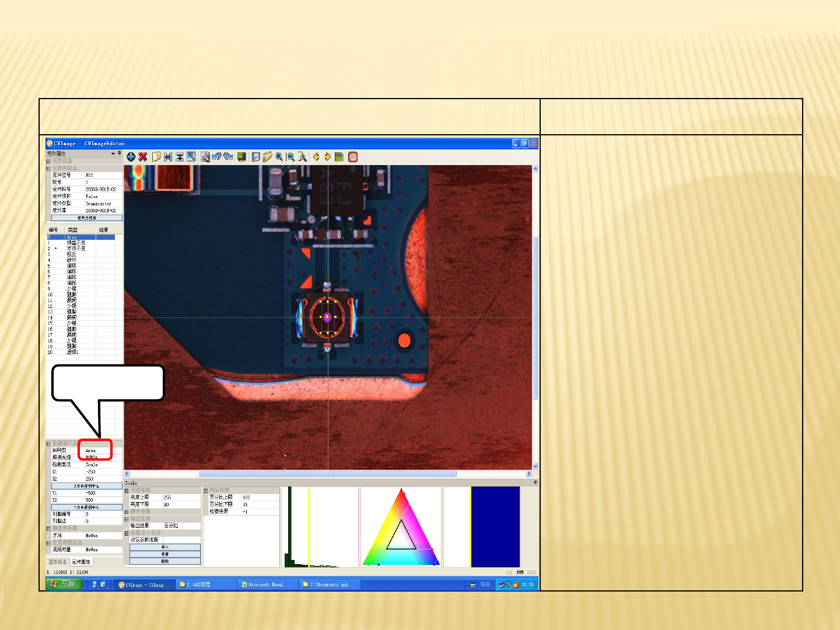Viewport: 840px width, 630px height.
Task: Click the 百分比上限 value 100 field
Action: click(x=261, y=498)
